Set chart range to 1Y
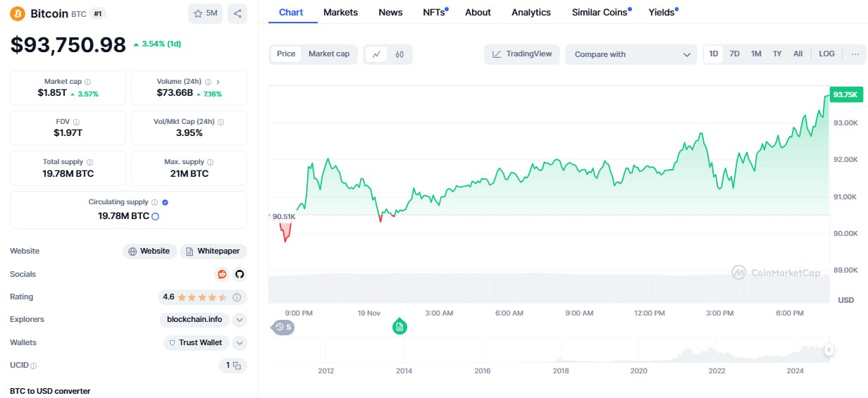The height and width of the screenshot is (398, 868). point(777,54)
